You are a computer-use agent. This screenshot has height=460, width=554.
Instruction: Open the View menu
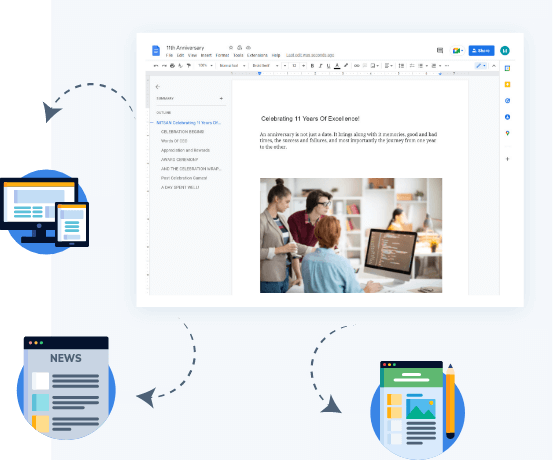[x=193, y=55]
